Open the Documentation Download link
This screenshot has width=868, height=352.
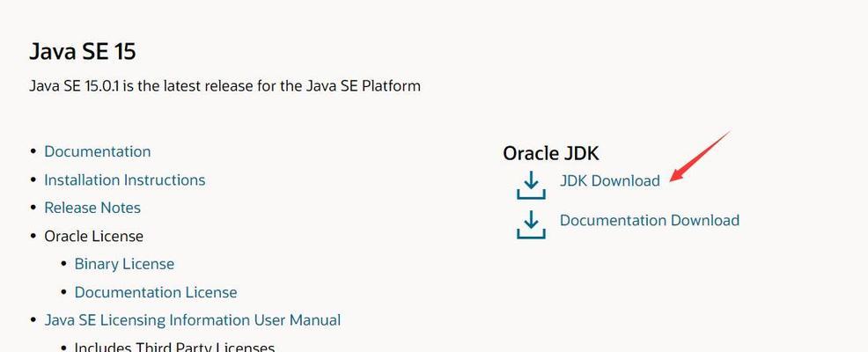pos(650,220)
